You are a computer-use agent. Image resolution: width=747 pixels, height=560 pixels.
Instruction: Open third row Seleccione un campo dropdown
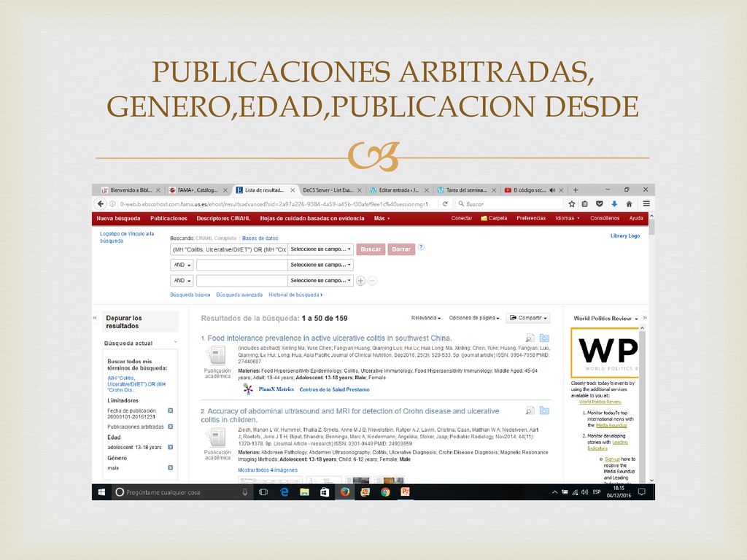coord(321,281)
